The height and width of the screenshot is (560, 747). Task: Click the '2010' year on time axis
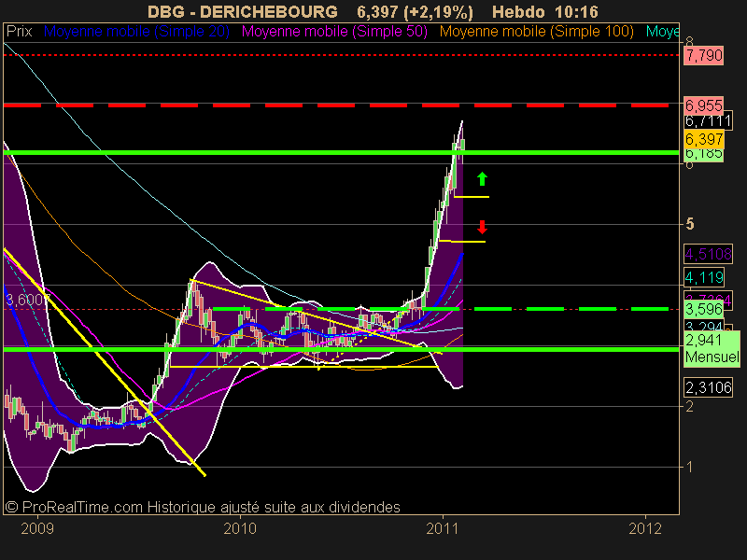[x=240, y=528]
